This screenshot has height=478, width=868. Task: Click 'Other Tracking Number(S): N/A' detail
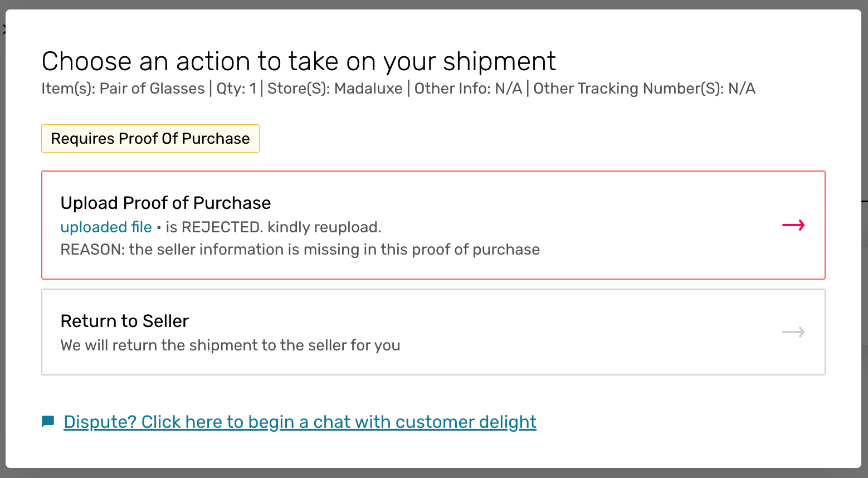pos(644,89)
